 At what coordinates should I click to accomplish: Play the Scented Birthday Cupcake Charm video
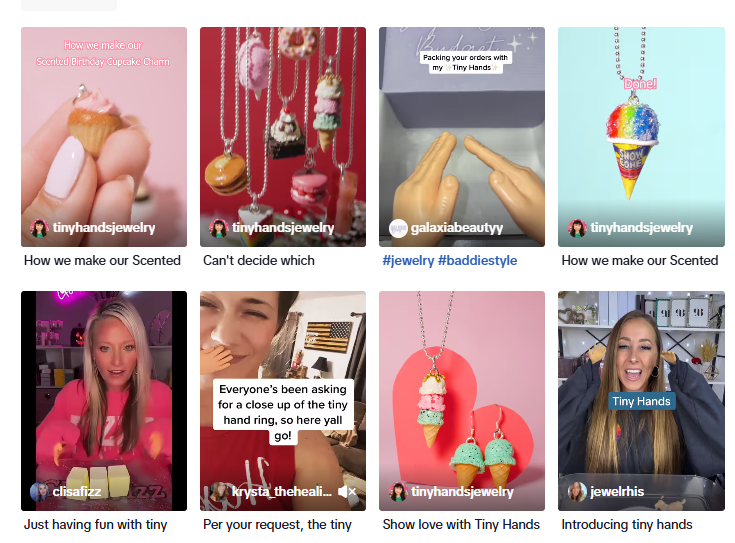tap(104, 136)
